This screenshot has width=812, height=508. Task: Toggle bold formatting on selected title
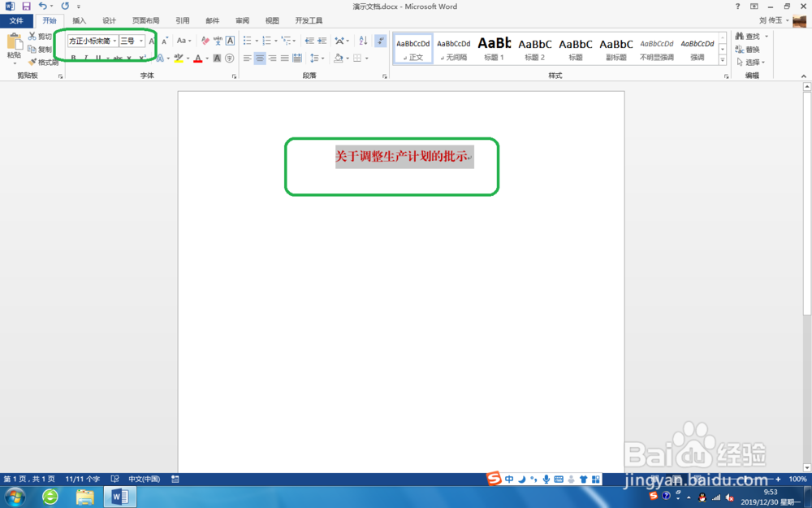pyautogui.click(x=73, y=58)
